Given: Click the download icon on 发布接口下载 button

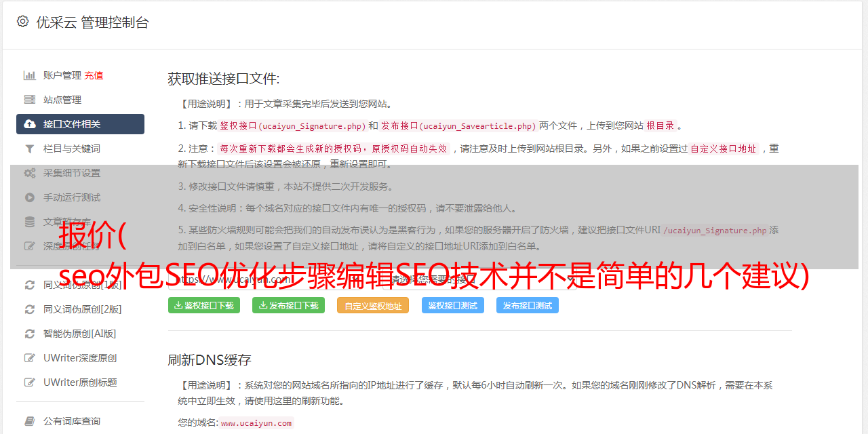Looking at the screenshot, I should click(x=263, y=305).
